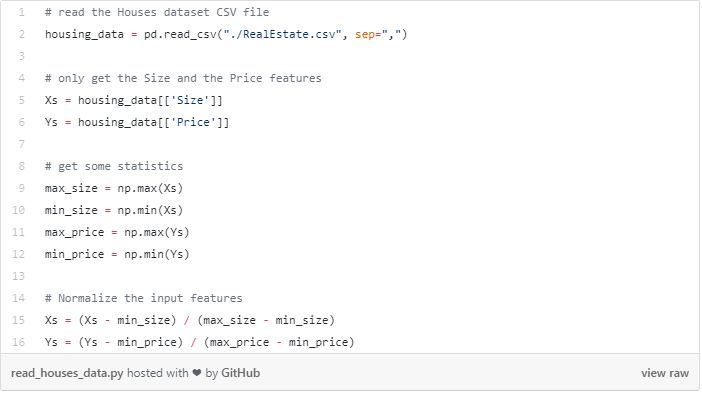
Task: Select line number 1
Action: click(x=21, y=12)
